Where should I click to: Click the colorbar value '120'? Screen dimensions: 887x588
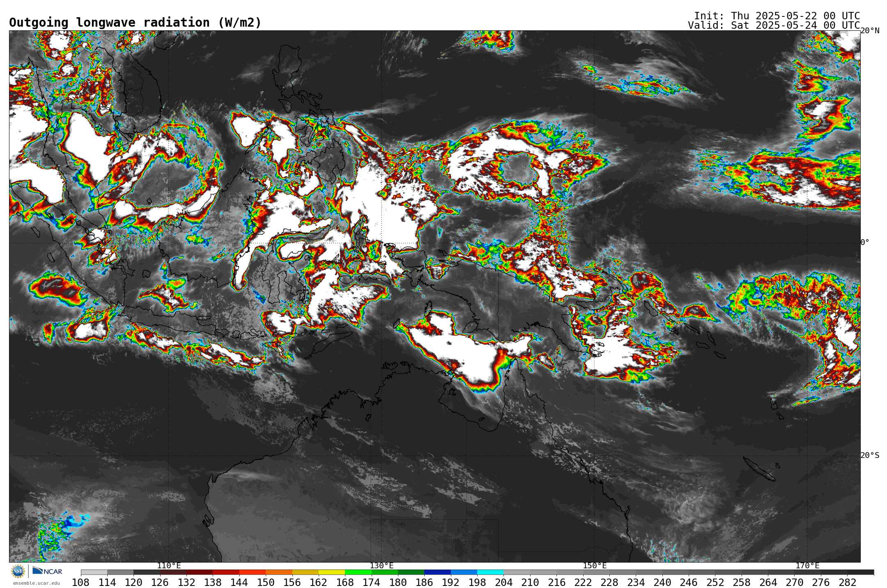click(133, 582)
